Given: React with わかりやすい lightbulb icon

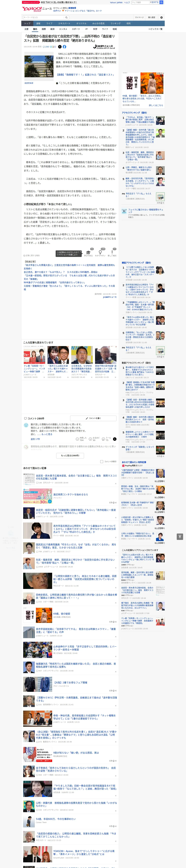Looking at the screenshot, I should tap(100, 252).
